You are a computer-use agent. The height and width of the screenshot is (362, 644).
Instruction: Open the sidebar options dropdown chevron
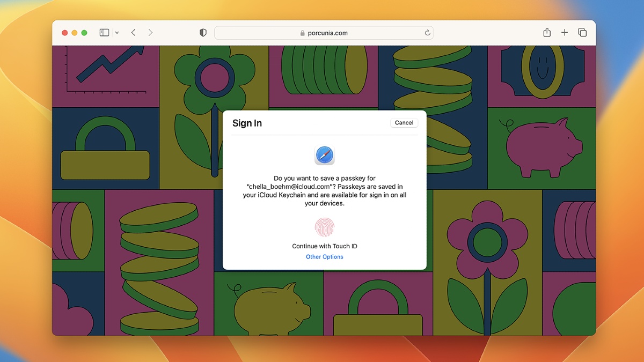[117, 33]
